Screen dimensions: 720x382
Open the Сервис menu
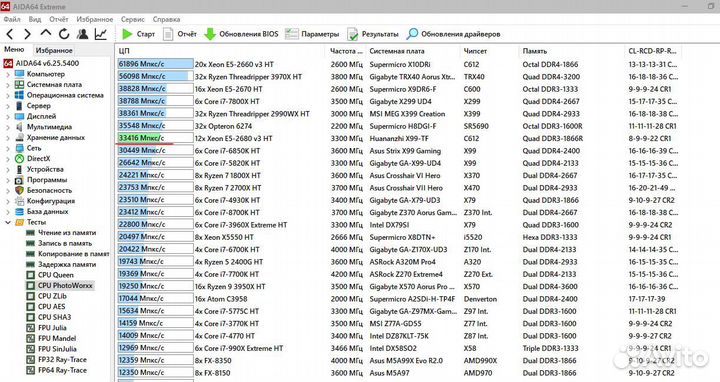tap(133, 19)
